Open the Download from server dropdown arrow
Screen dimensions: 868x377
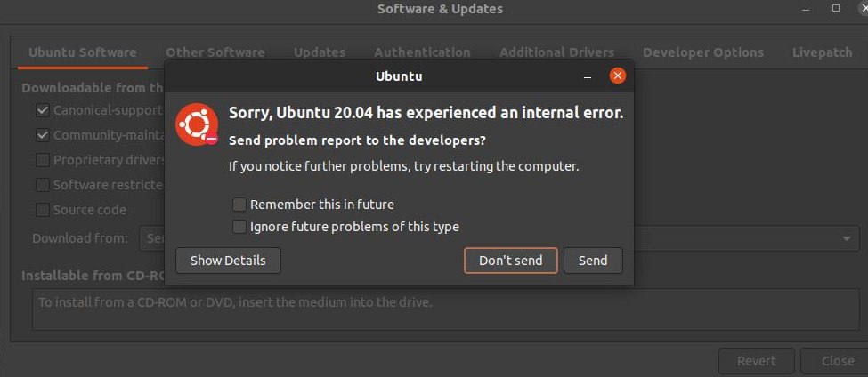(x=847, y=239)
